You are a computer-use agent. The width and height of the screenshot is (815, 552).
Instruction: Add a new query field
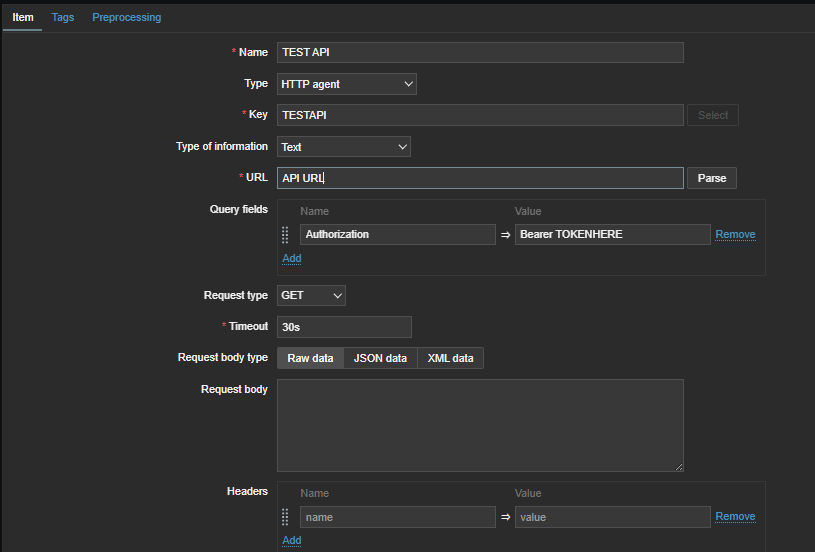tap(291, 258)
